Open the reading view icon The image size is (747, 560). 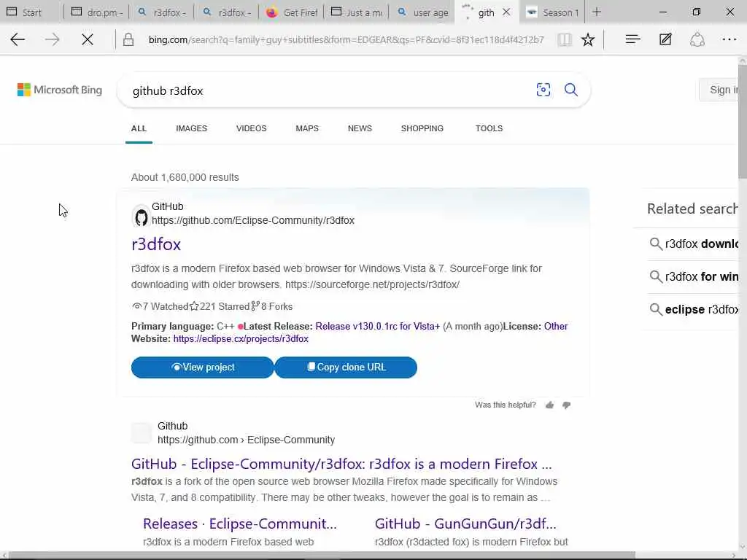click(x=565, y=39)
